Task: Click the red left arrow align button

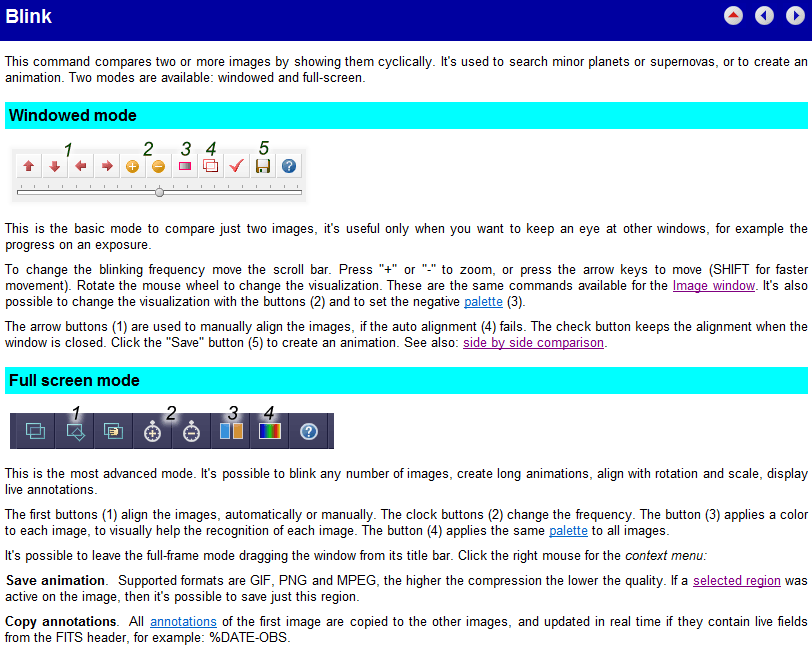Action: (80, 166)
